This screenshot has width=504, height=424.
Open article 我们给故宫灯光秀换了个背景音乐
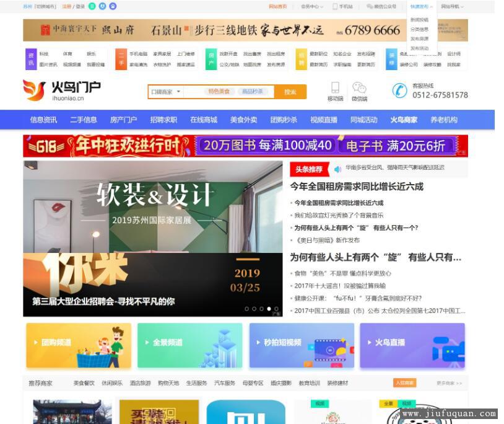click(x=339, y=215)
